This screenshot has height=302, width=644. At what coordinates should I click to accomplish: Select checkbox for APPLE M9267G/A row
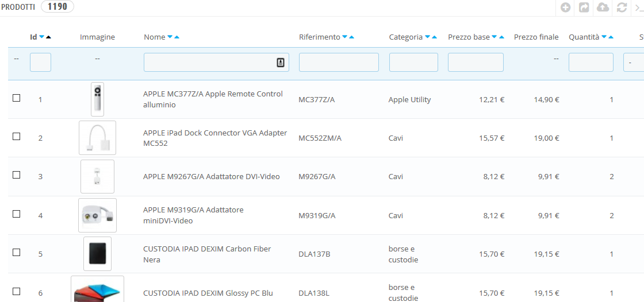[17, 175]
